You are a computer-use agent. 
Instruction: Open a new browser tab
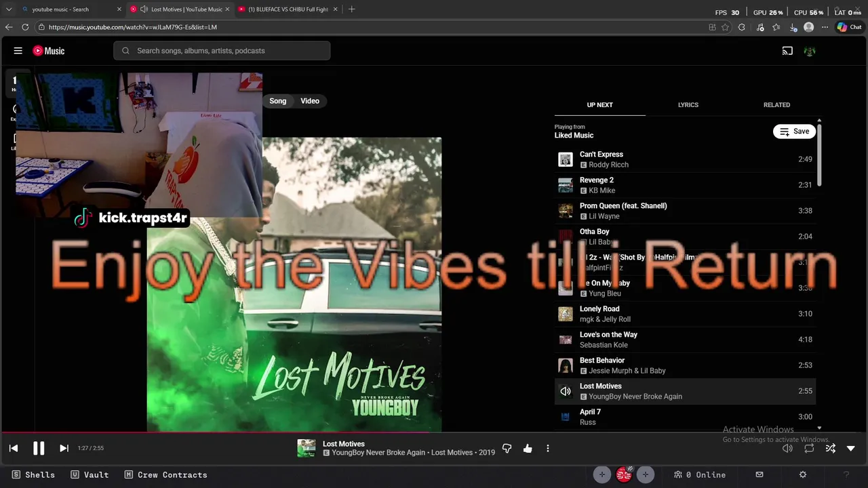point(351,9)
